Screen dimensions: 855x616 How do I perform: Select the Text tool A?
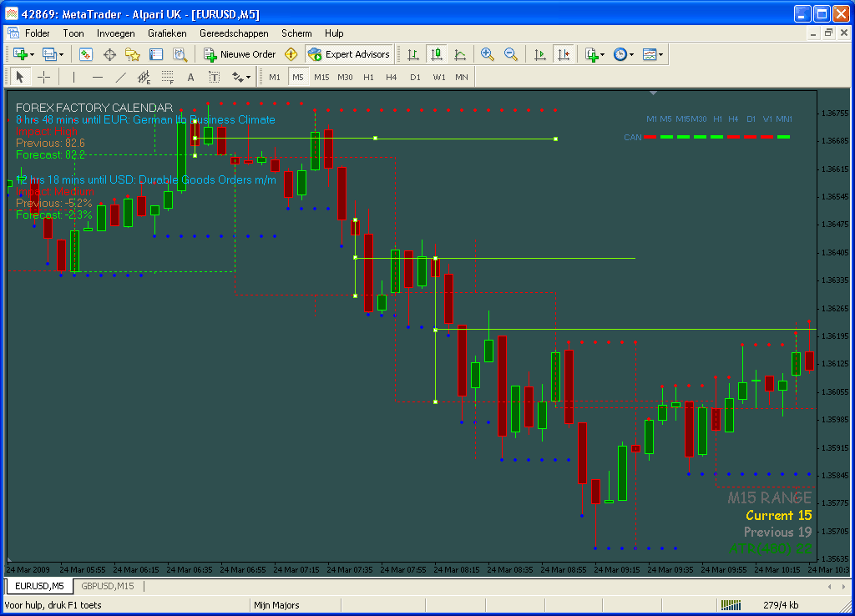(x=191, y=77)
